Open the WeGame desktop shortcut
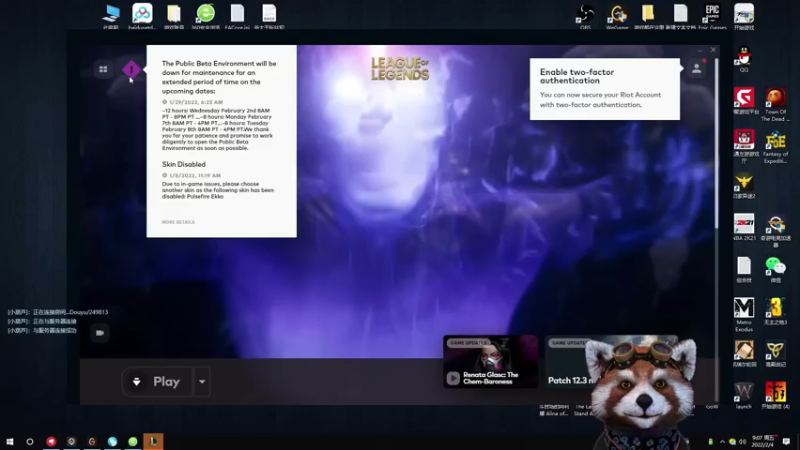 617,16
